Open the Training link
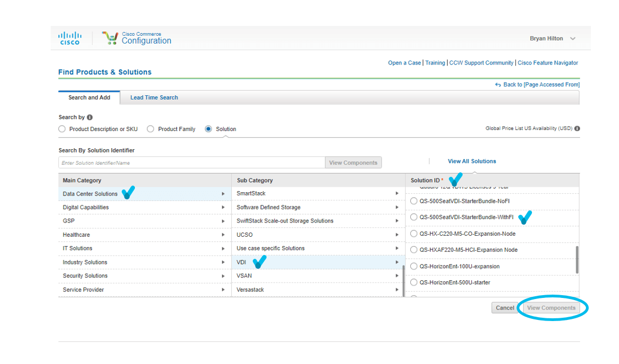 click(435, 63)
